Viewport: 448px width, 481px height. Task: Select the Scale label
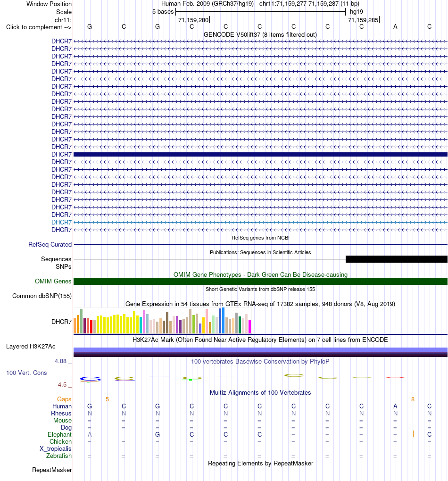pyautogui.click(x=64, y=12)
